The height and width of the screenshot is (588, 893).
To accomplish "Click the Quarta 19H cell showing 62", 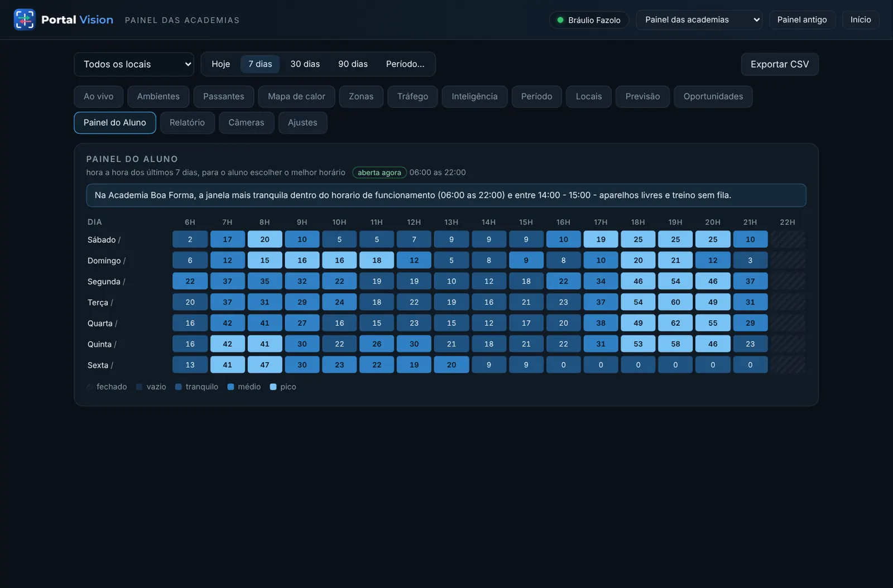I will [x=675, y=323].
